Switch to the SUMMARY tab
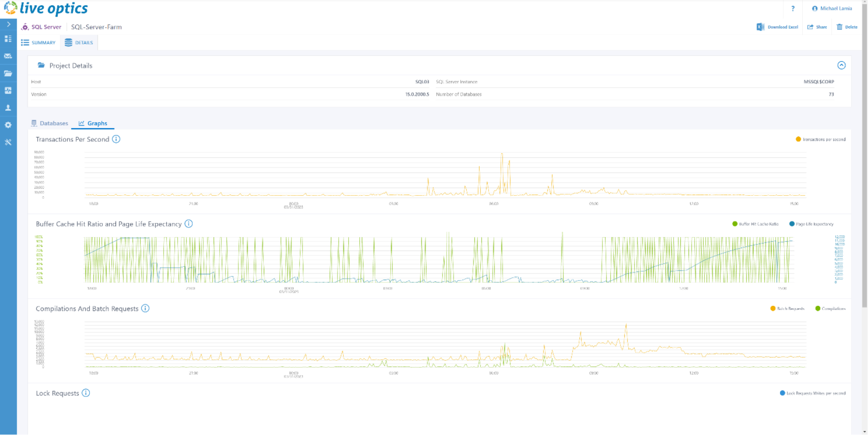This screenshot has height=435, width=868. click(x=39, y=43)
